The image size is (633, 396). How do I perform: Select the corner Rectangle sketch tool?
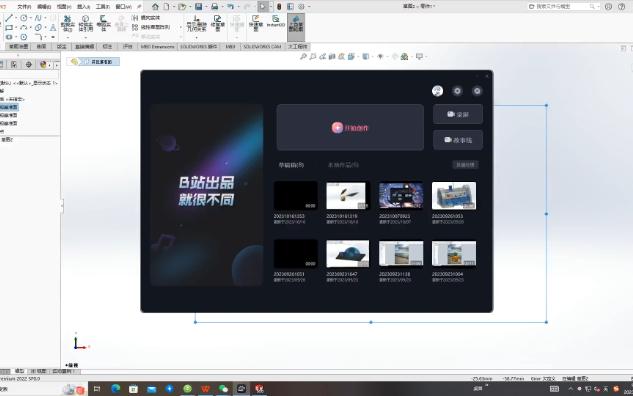pyautogui.click(x=9, y=27)
